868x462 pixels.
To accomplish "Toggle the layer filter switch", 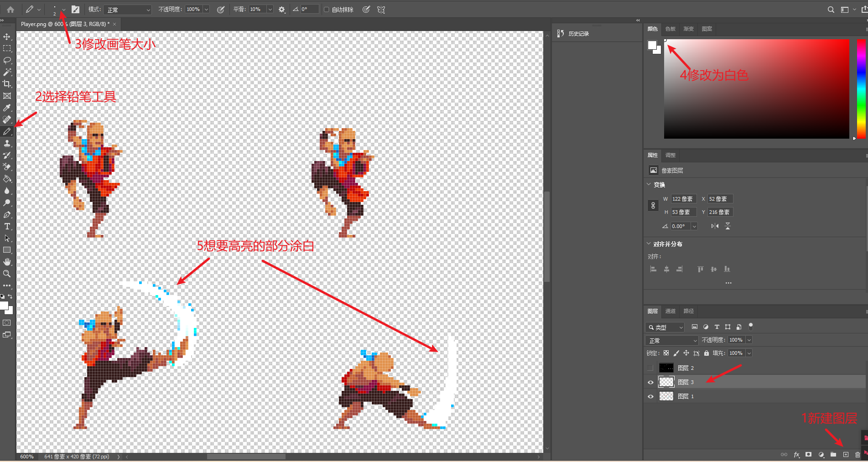I will click(x=751, y=327).
